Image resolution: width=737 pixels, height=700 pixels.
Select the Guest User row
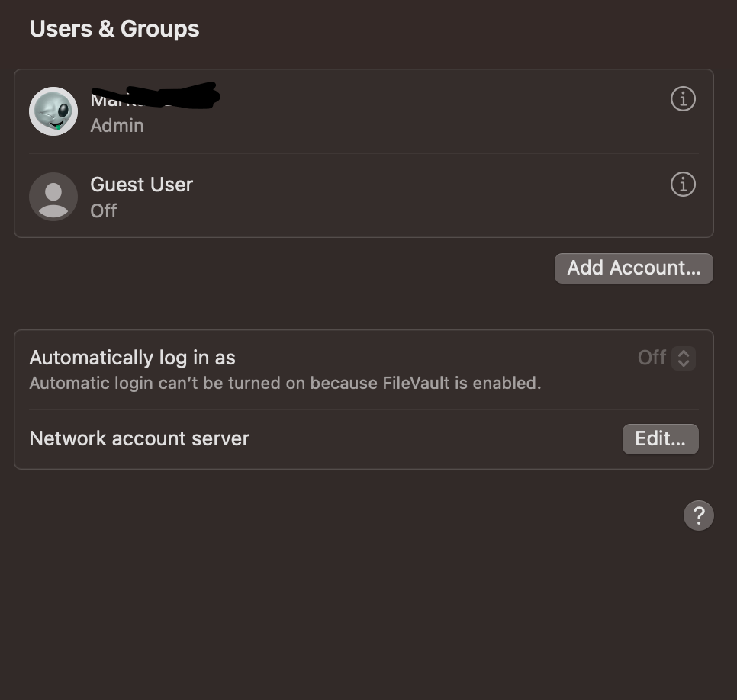tap(305, 196)
